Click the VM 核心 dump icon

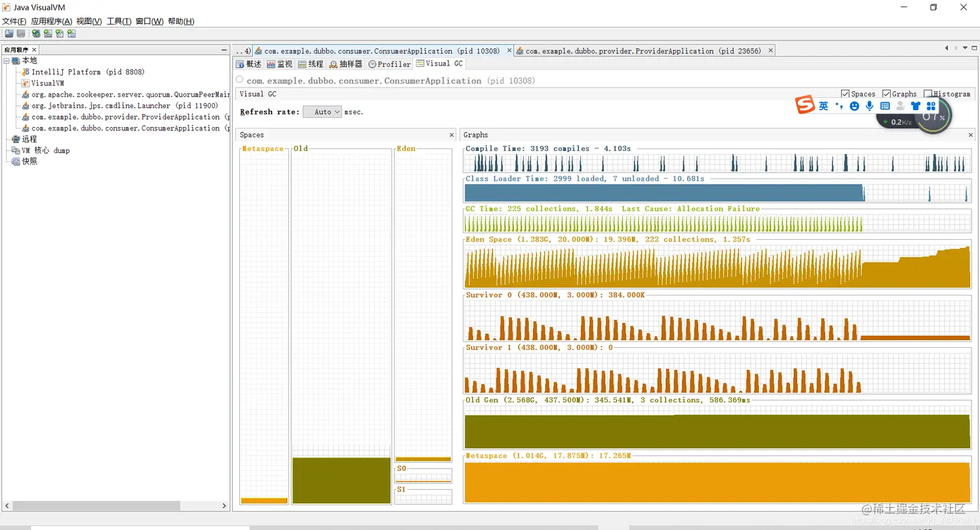click(16, 150)
